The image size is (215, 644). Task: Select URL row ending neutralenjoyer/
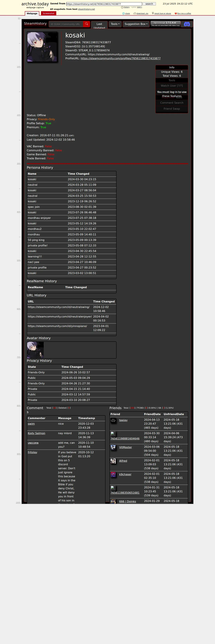(72, 318)
